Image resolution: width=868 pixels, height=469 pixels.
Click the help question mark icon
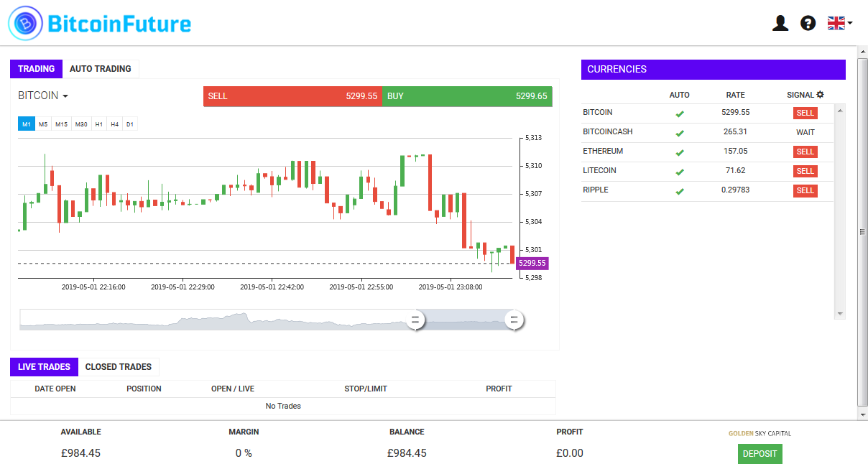click(x=808, y=24)
